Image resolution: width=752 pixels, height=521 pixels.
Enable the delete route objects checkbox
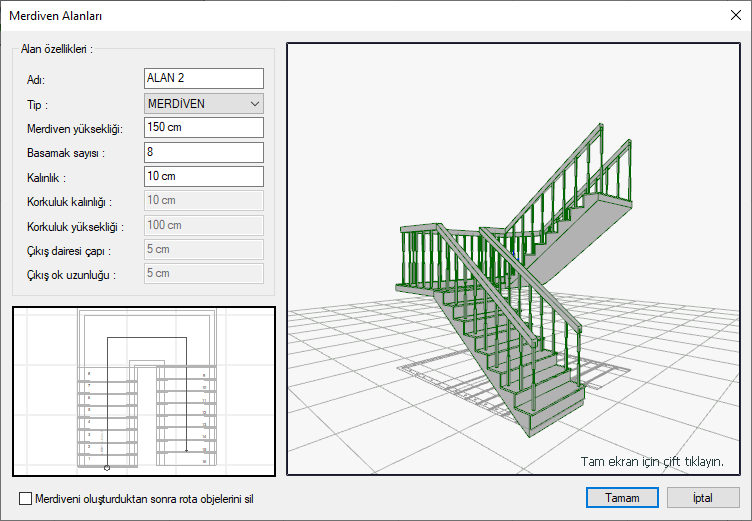coord(26,498)
